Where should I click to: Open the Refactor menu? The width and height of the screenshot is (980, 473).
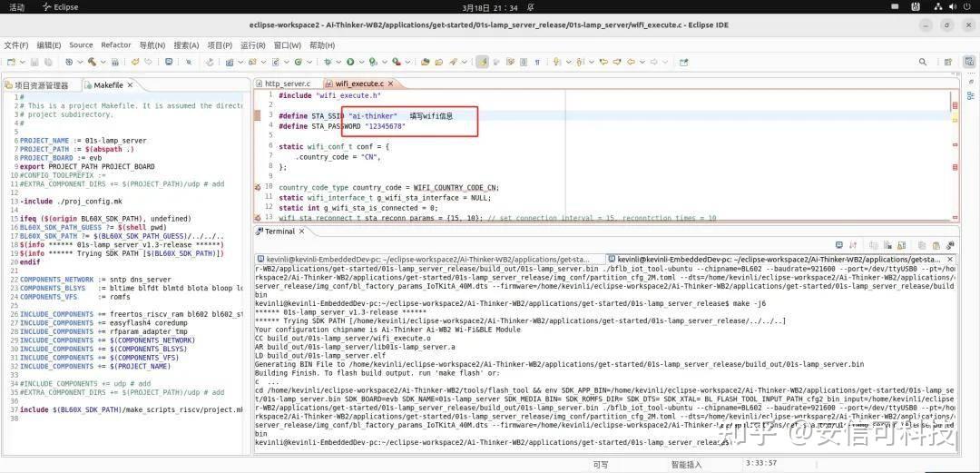[x=116, y=45]
